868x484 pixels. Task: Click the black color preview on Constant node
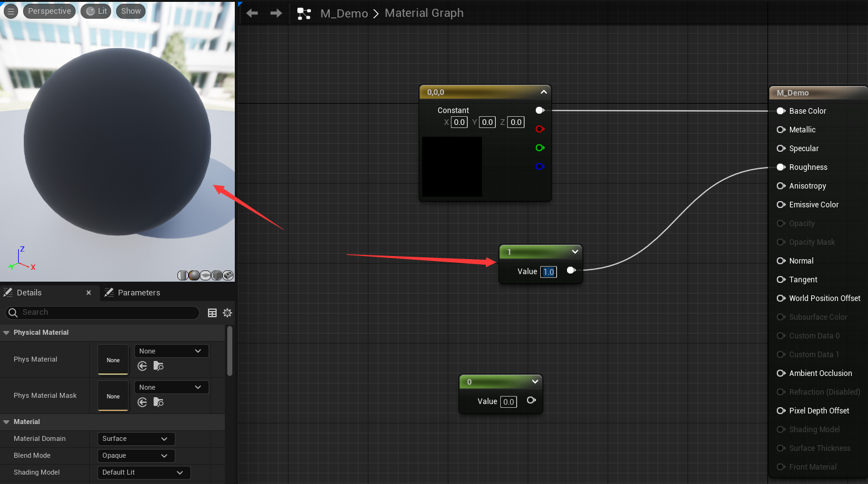click(x=452, y=167)
